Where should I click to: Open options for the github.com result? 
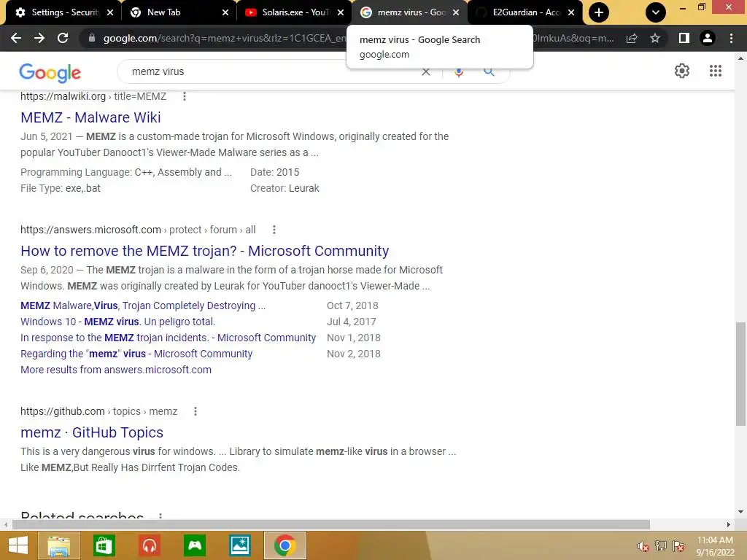click(x=196, y=411)
